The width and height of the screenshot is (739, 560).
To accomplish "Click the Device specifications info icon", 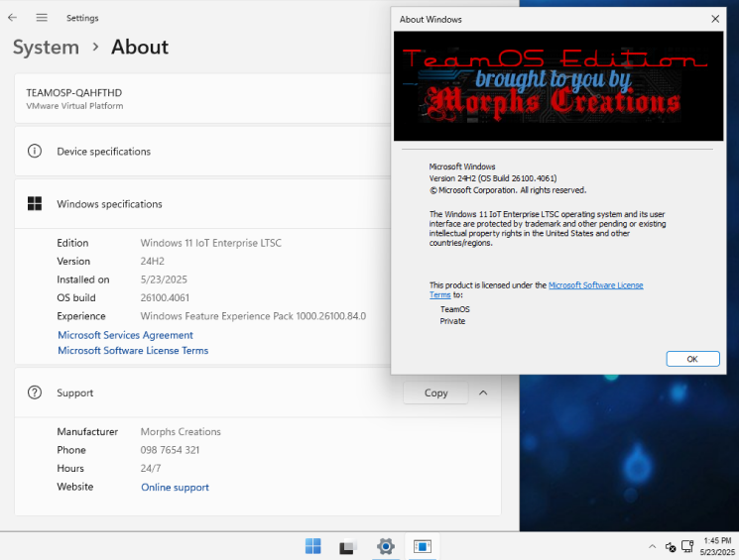I will [35, 152].
